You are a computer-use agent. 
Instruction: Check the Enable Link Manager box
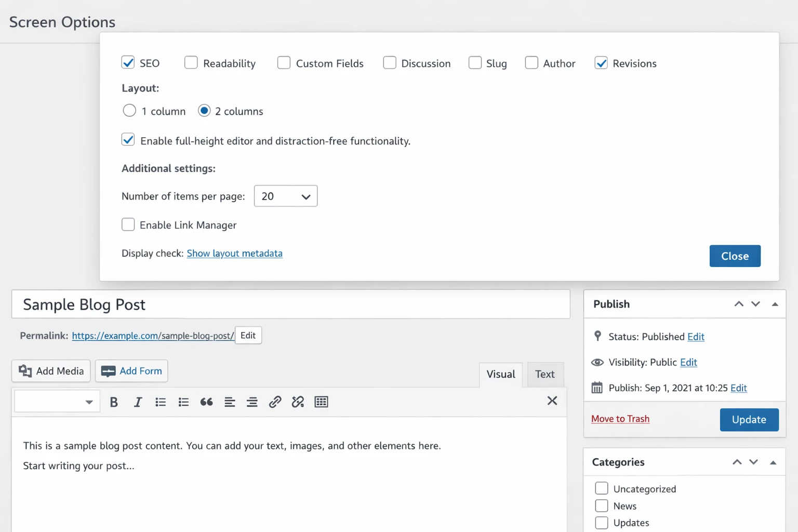click(x=128, y=224)
